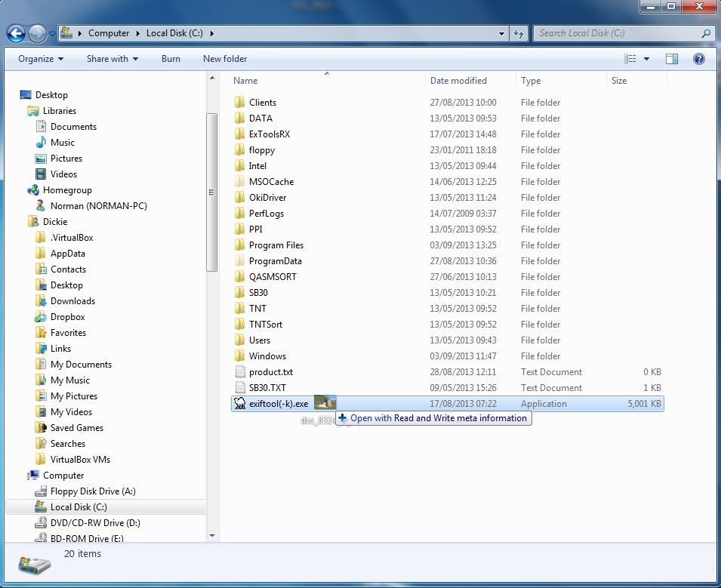This screenshot has width=721, height=588.
Task: Select the PerfLogs folder name
Action: tap(267, 214)
